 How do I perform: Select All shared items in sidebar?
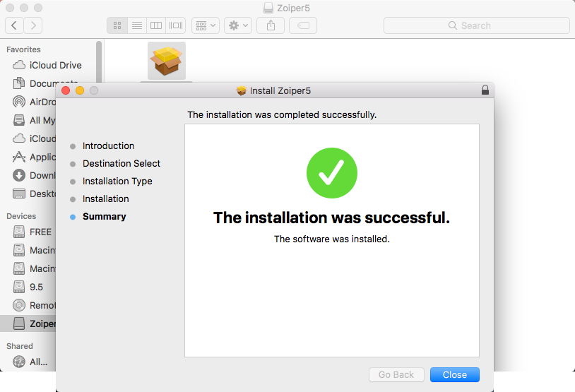38,362
